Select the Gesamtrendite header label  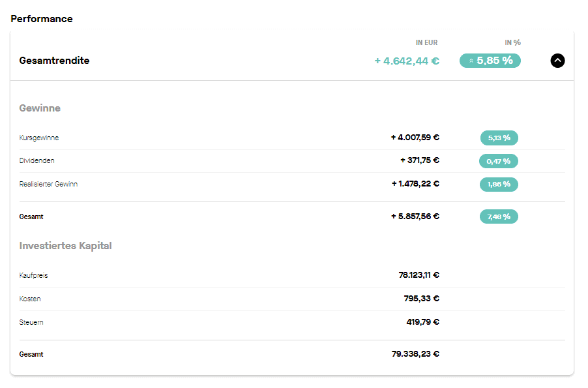[x=54, y=61]
